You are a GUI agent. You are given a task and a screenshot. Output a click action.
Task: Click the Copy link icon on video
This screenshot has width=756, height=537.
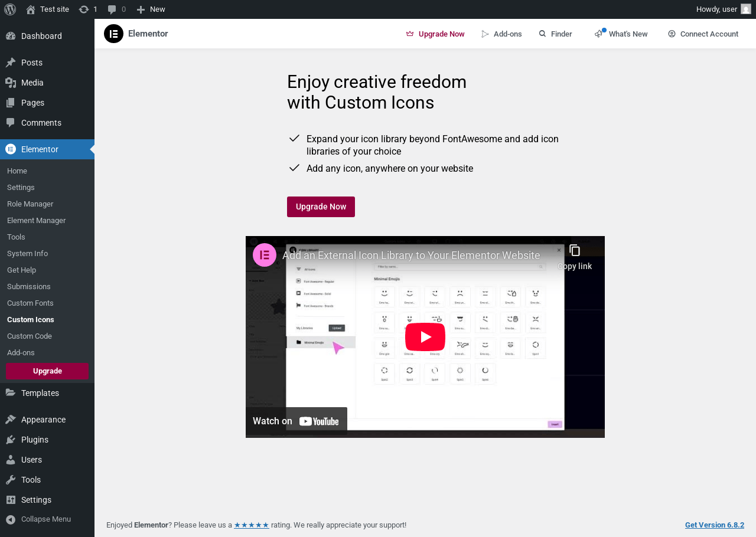(575, 251)
